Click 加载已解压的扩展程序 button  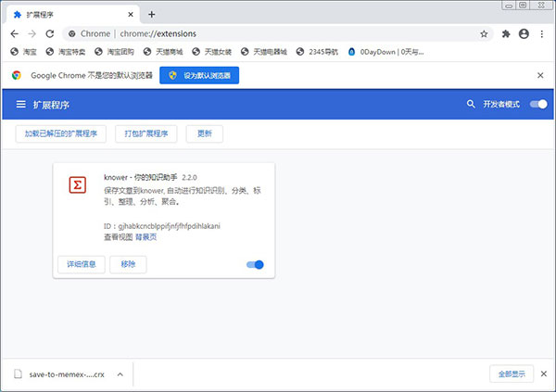60,133
